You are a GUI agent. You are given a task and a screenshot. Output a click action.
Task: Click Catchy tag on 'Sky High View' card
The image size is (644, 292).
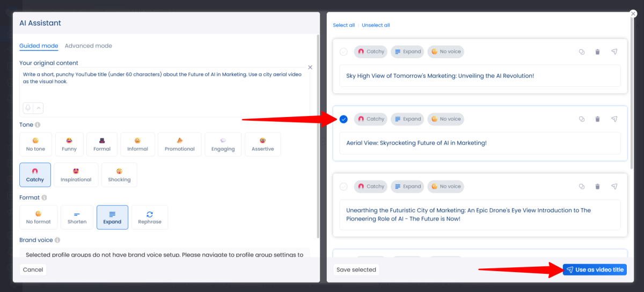pos(371,52)
